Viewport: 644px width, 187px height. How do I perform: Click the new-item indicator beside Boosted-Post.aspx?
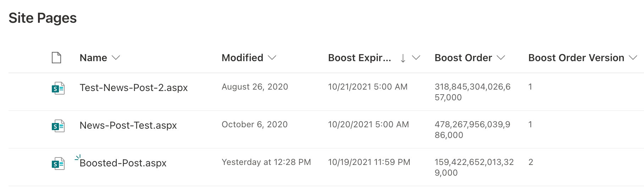click(x=78, y=157)
